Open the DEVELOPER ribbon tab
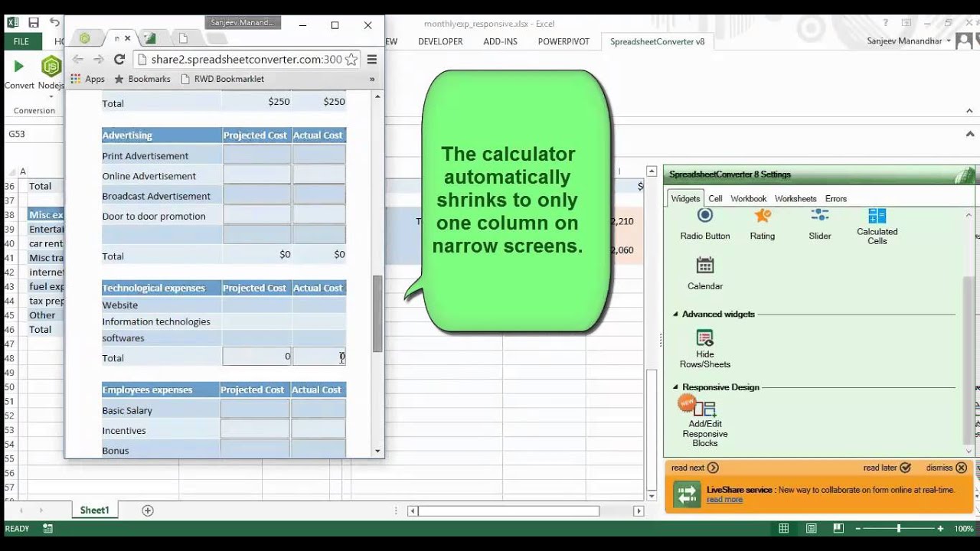This screenshot has width=980, height=551. [440, 41]
